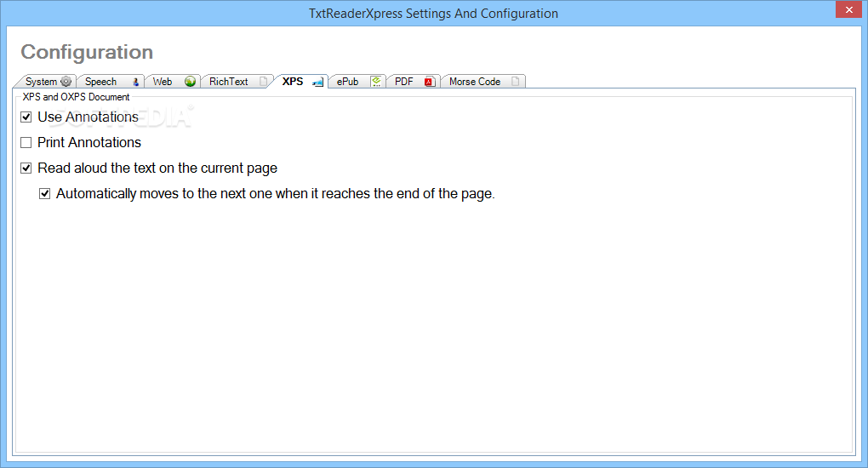Screen dimensions: 868x468
Task: Disable automatically moves to next page checkbox
Action: click(45, 193)
